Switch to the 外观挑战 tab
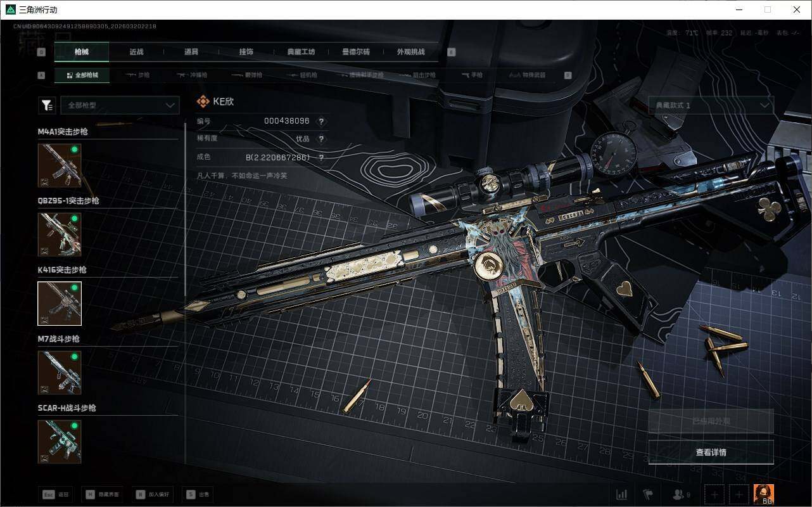Viewport: 812px width, 507px height. 411,52
